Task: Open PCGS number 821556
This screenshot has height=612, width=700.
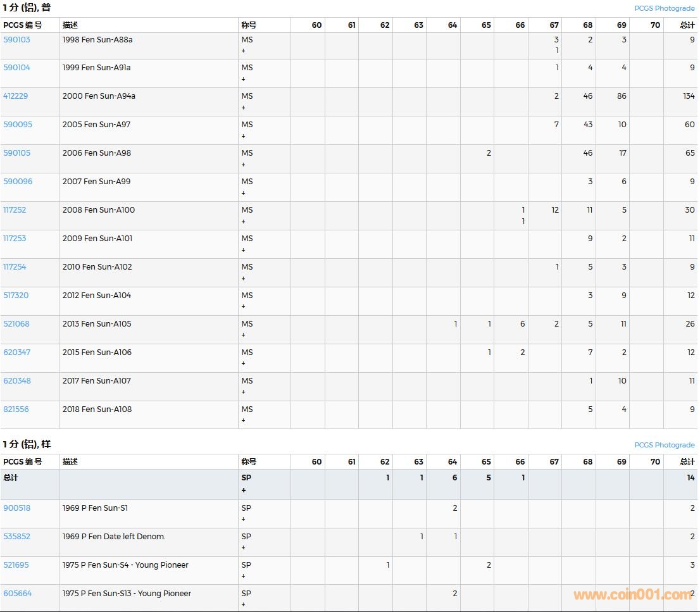Action: pos(16,409)
